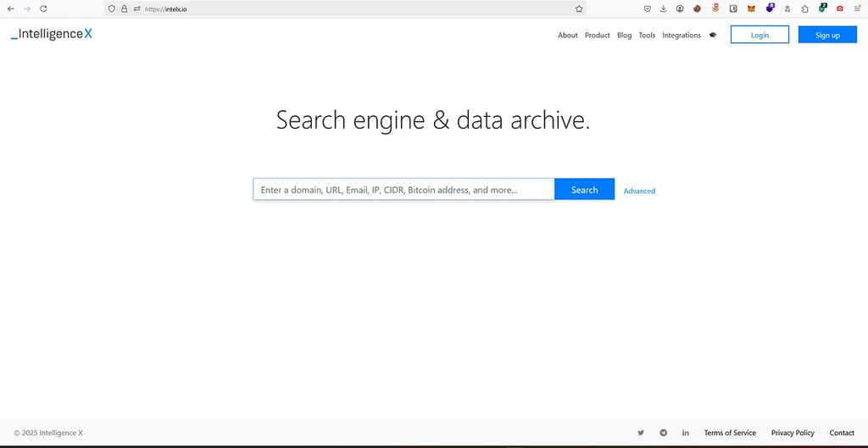Open the Privacy Policy link
Screen dimensions: 868x448
coord(793,433)
